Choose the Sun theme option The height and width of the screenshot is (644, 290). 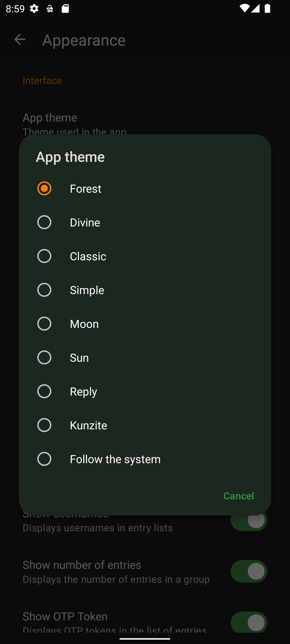[44, 357]
